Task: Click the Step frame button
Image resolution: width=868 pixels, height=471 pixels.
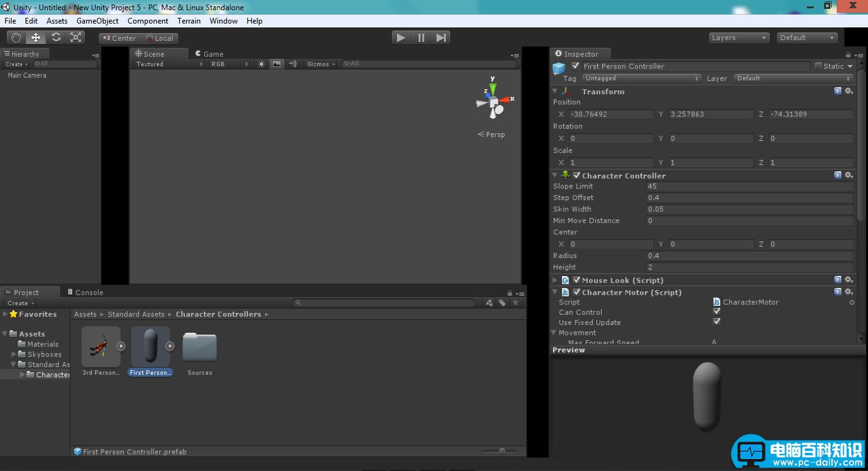Action: 440,38
